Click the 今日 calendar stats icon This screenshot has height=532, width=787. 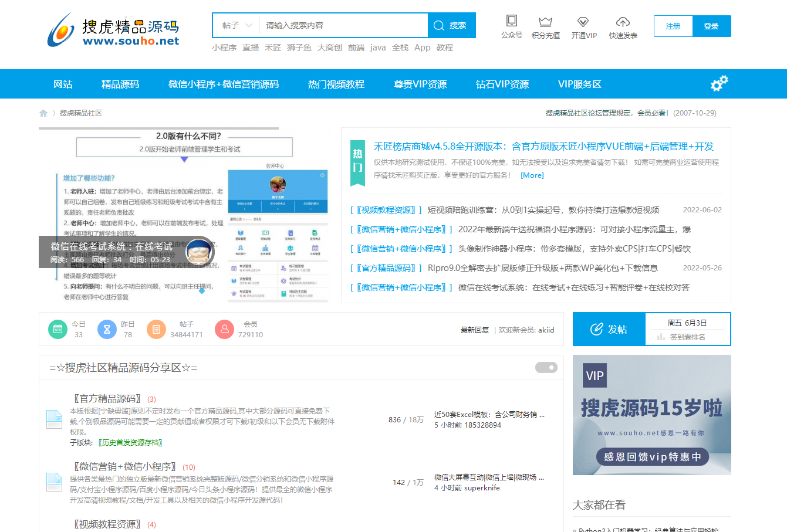click(x=58, y=330)
